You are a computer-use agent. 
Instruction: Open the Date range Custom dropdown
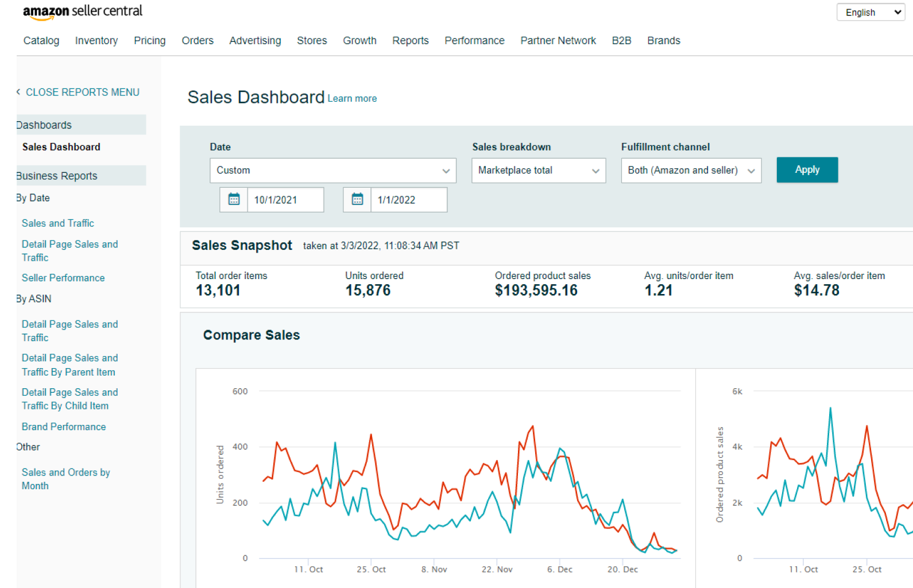point(332,171)
